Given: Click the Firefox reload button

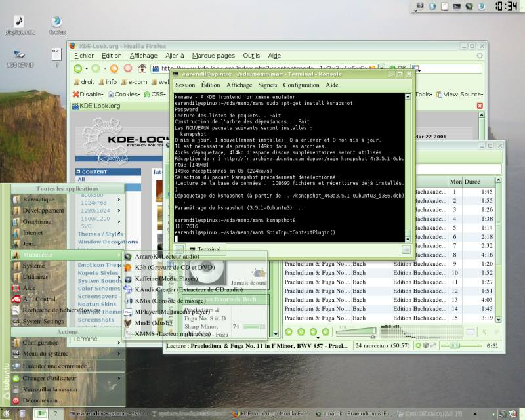Looking at the screenshot, I should (114, 68).
